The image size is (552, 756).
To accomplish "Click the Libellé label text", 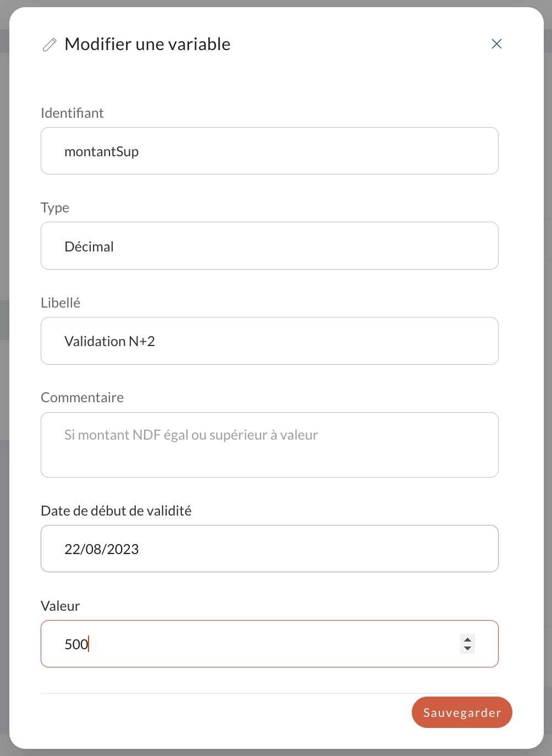I will (x=60, y=303).
